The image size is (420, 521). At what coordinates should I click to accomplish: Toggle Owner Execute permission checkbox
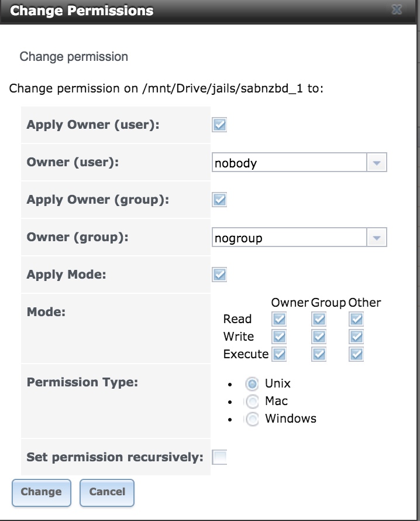point(280,354)
